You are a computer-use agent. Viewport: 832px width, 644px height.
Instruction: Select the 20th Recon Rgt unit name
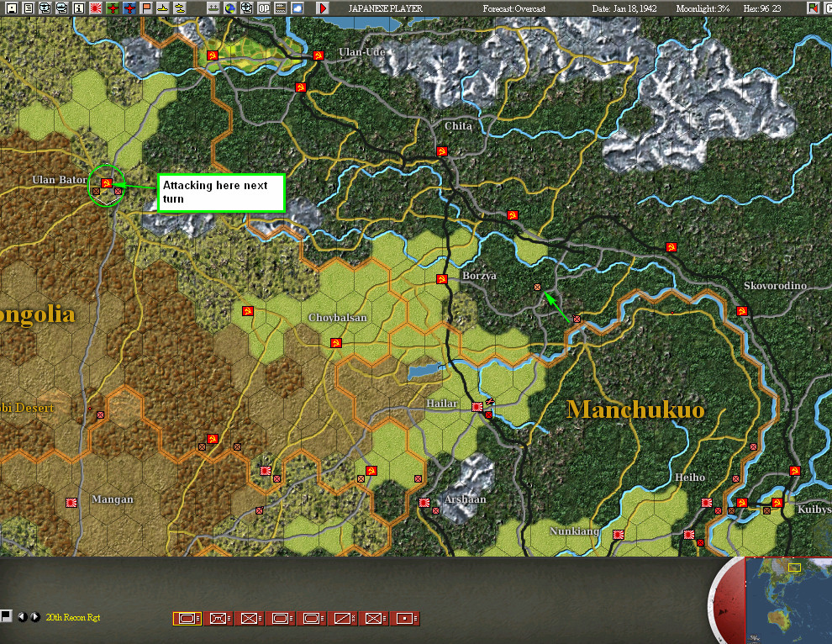(72, 617)
